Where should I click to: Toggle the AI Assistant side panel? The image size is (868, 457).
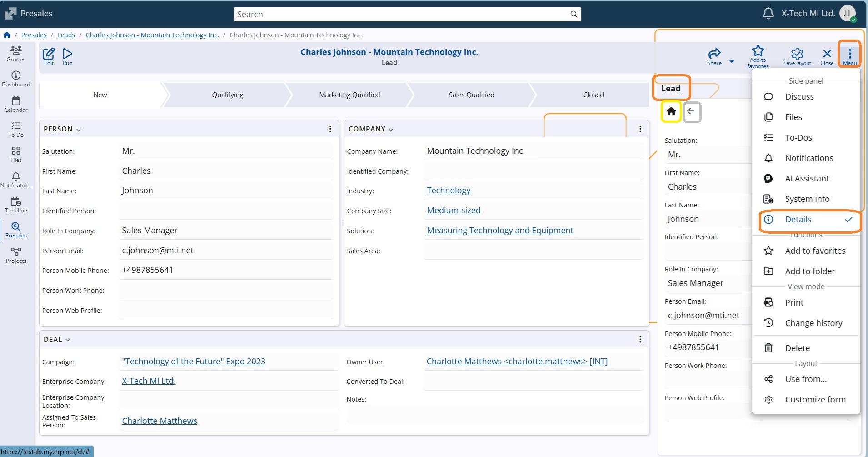807,179
